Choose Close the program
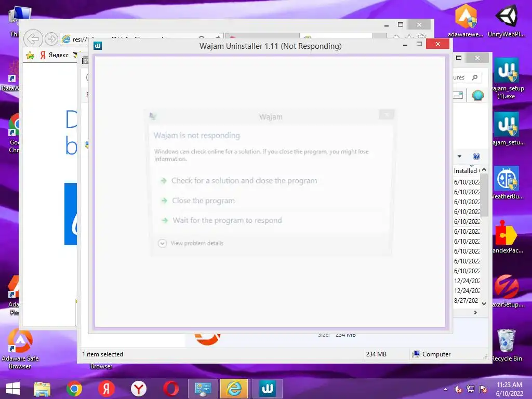 203,201
